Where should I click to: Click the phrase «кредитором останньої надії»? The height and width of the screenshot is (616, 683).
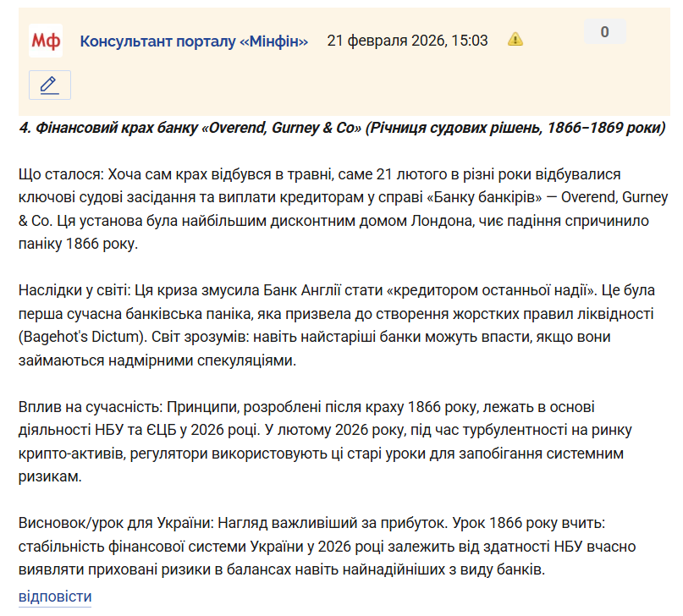491,290
